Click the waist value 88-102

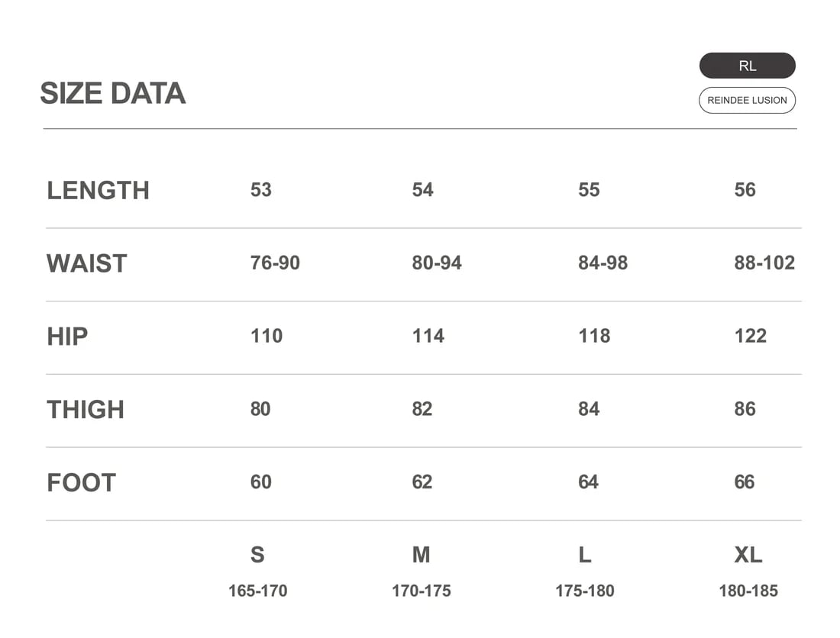pos(764,263)
